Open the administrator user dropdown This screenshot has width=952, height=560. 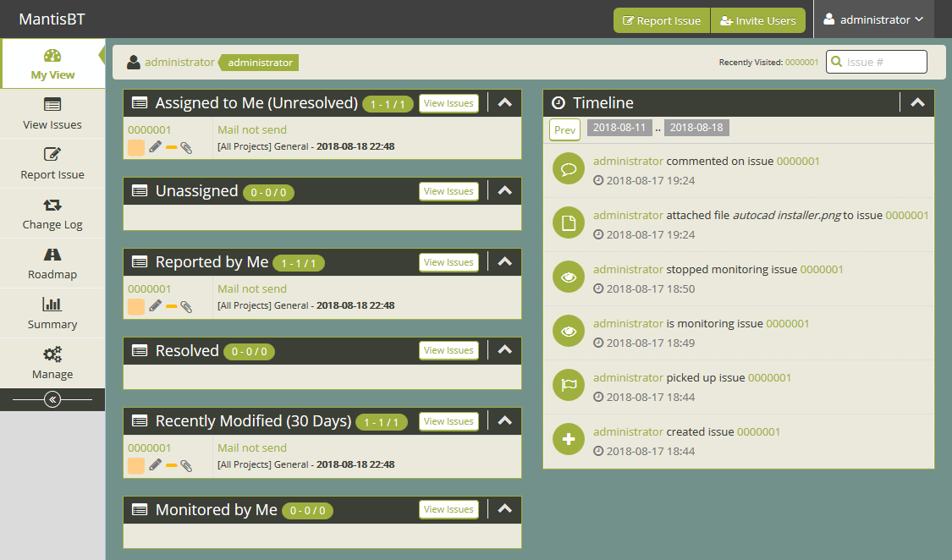[873, 19]
